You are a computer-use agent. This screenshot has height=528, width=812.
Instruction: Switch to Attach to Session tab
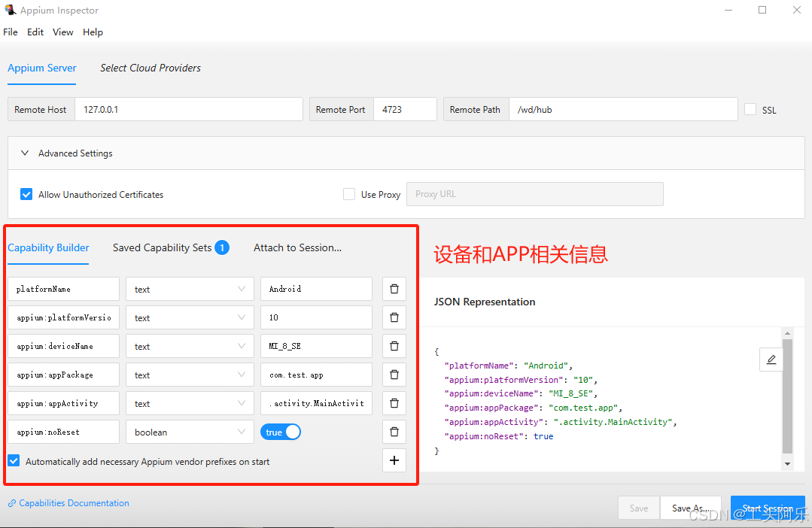297,248
